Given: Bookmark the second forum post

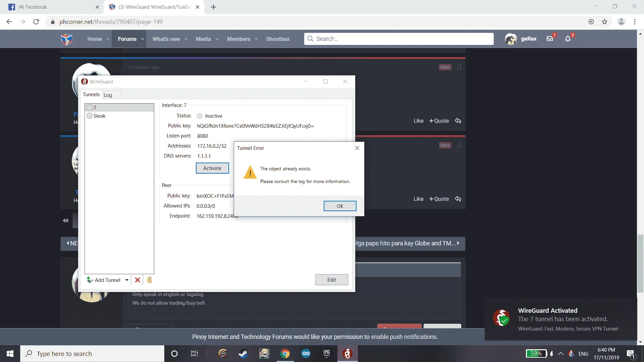Looking at the screenshot, I should point(459,145).
